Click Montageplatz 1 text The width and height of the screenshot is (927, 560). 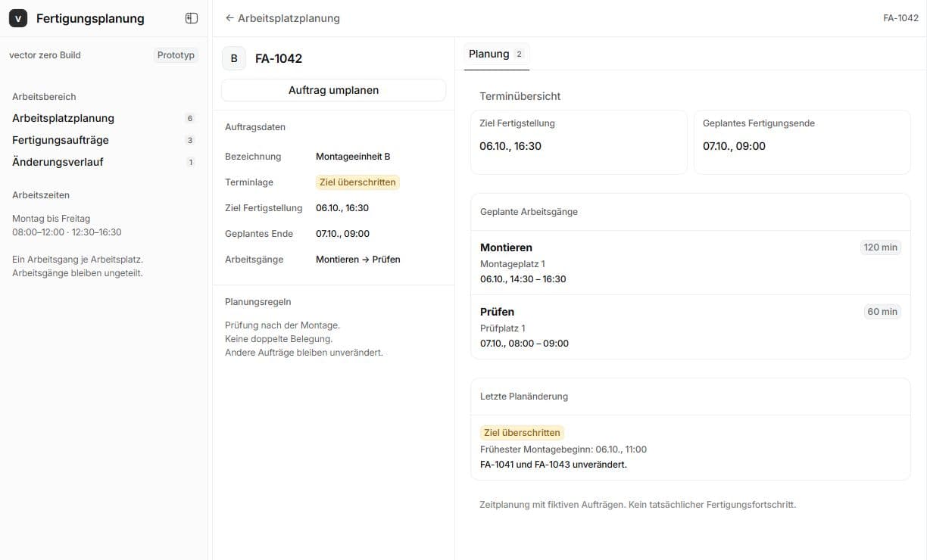(x=513, y=264)
